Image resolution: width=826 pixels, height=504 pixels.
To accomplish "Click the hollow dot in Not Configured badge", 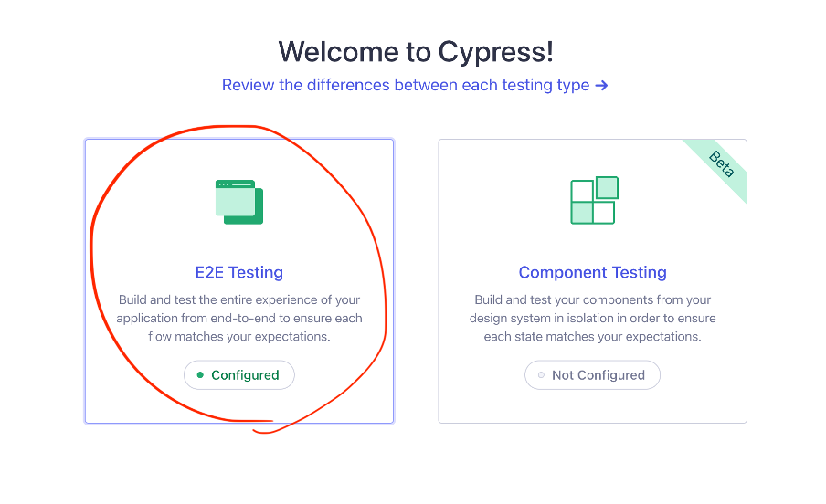I will click(541, 375).
